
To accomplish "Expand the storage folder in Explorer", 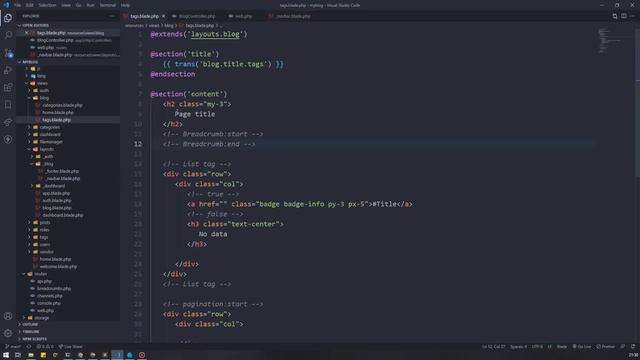I will [x=68, y=318].
